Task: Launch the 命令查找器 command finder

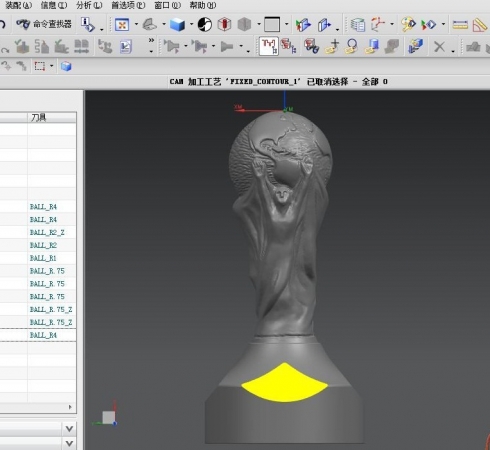Action: tap(44, 24)
